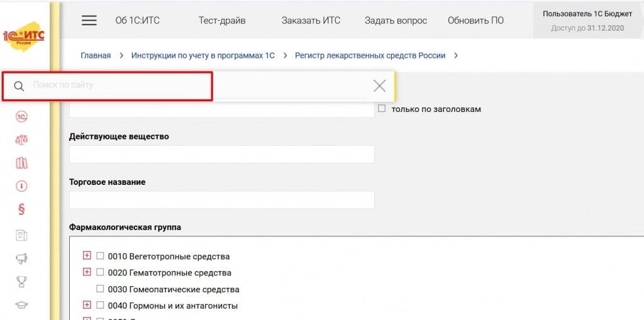
Task: Click the trophy sidebar icon
Action: coord(21,282)
